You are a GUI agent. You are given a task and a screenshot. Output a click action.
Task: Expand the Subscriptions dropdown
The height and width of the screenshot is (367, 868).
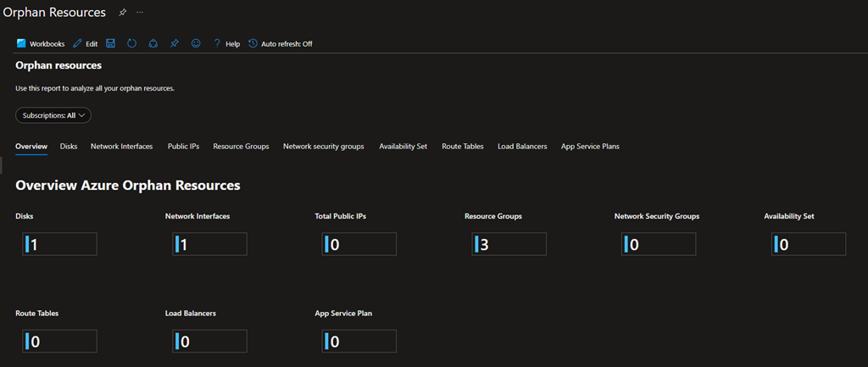(53, 115)
